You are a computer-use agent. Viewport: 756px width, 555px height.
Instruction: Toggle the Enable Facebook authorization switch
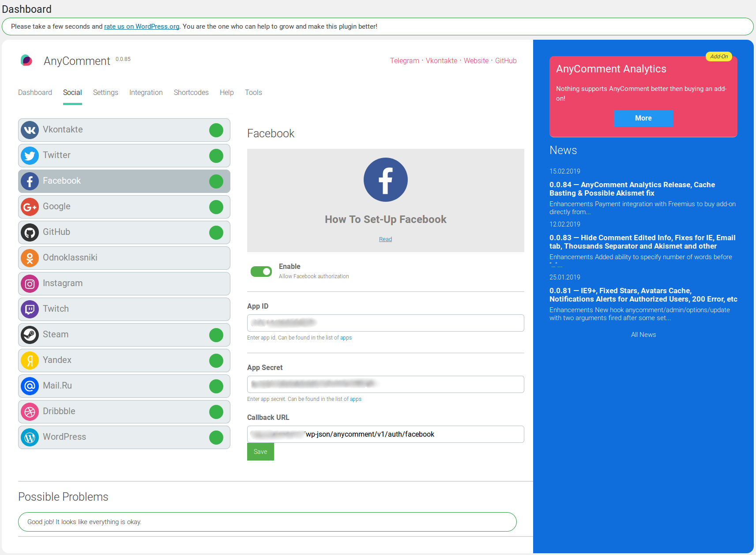click(261, 272)
